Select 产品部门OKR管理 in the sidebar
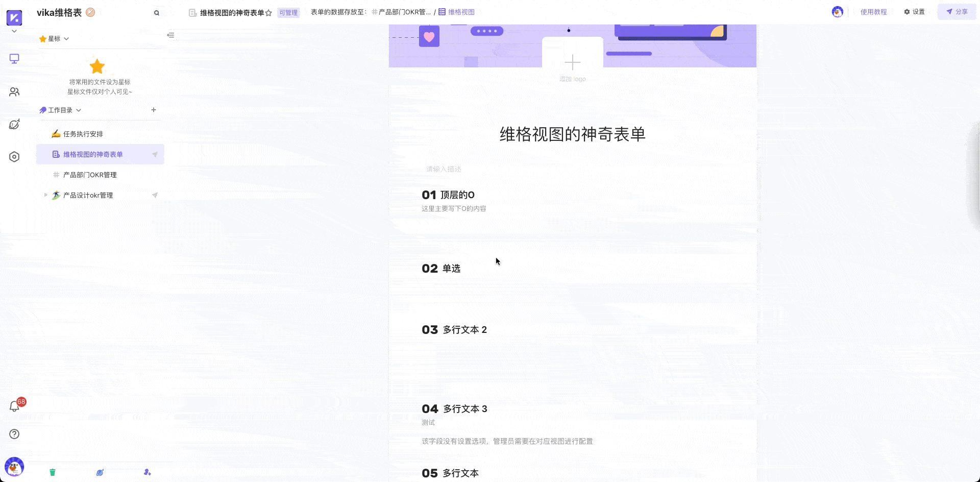The width and height of the screenshot is (980, 482). 90,175
